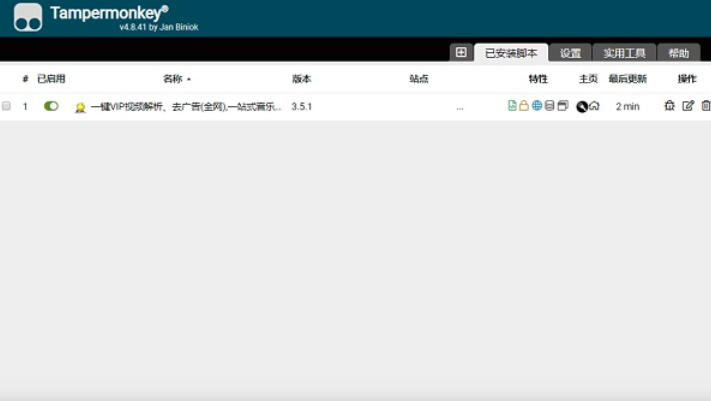
Task: Click the # column header
Action: pyautogui.click(x=25, y=79)
